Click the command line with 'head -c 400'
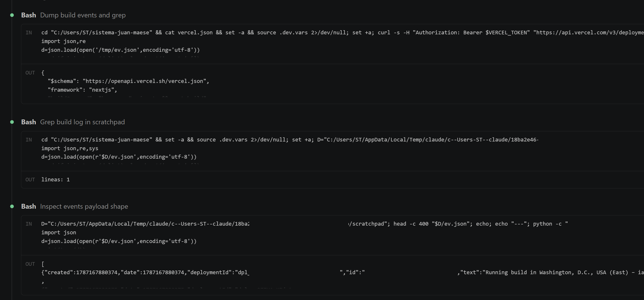 point(304,224)
